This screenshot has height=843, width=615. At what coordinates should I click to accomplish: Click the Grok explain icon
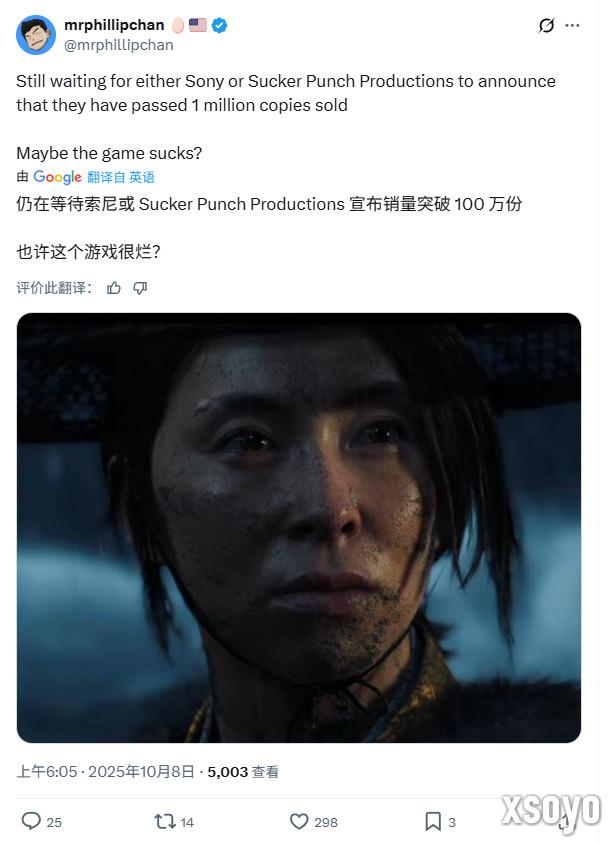(546, 25)
